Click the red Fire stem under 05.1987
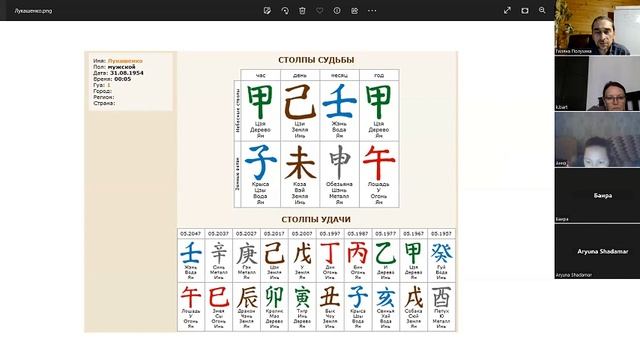 coord(358,253)
